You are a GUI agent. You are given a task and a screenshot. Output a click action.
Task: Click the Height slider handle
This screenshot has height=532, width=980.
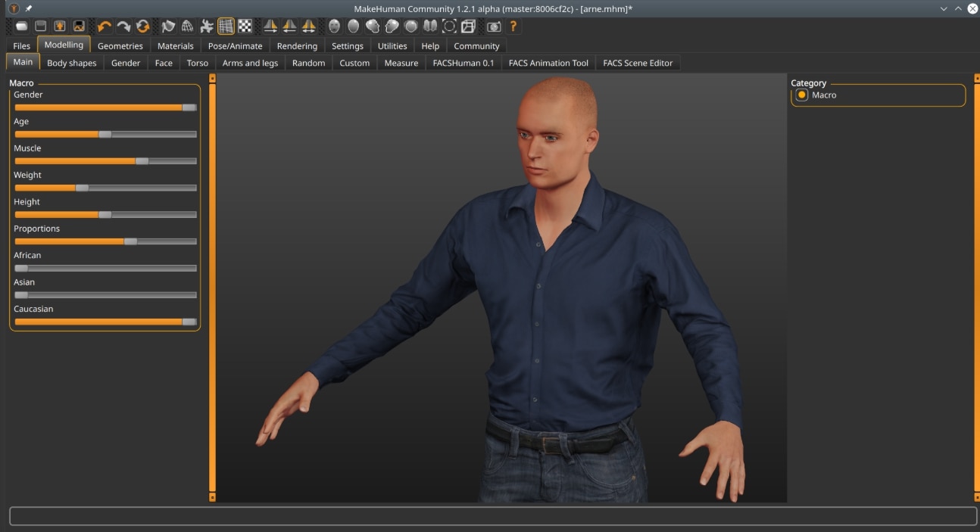[x=105, y=215]
